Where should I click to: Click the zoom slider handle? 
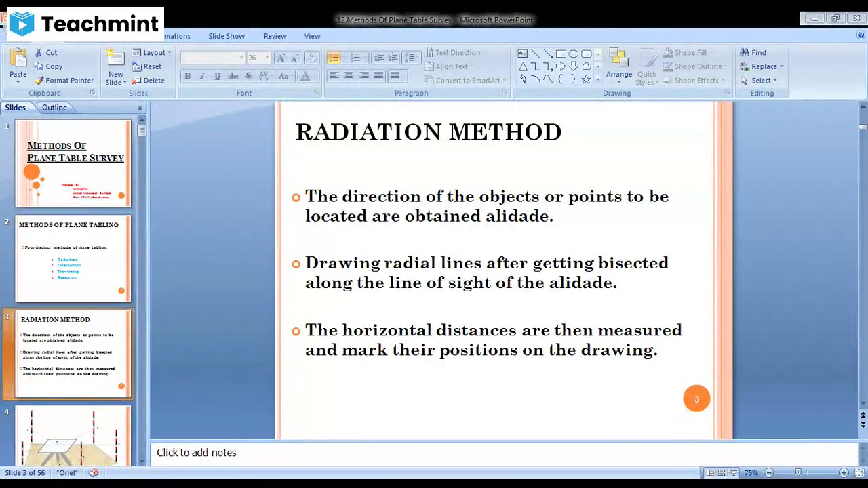[798, 473]
